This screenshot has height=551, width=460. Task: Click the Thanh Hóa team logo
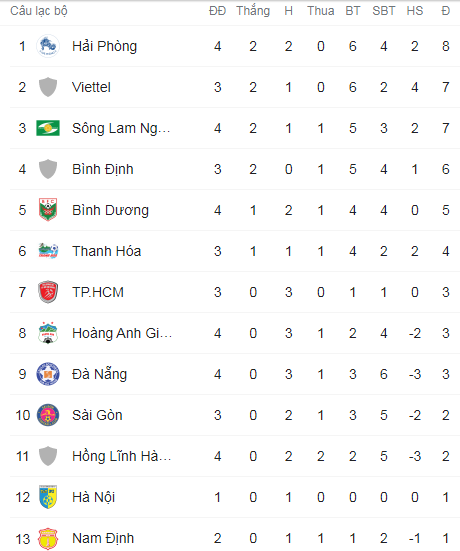coord(48,251)
